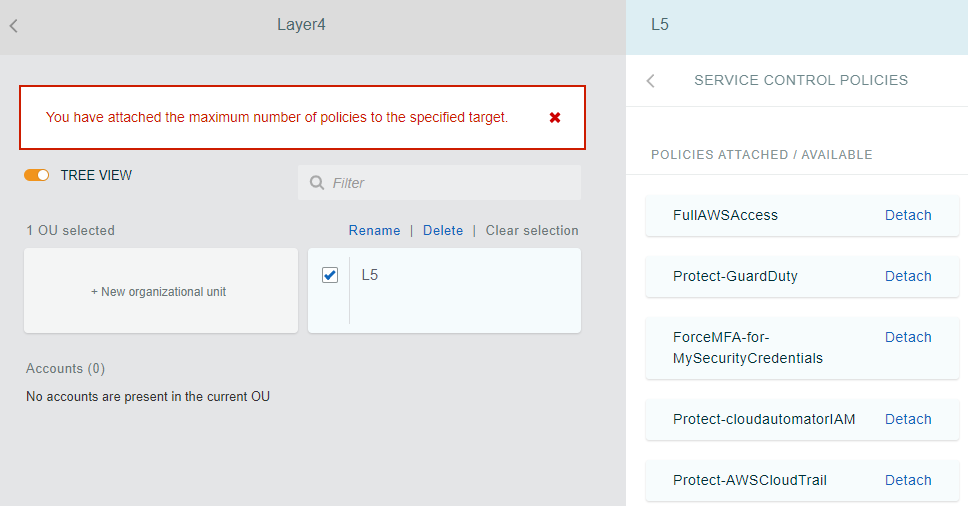
Task: Click into the Filter input field
Action: (450, 183)
